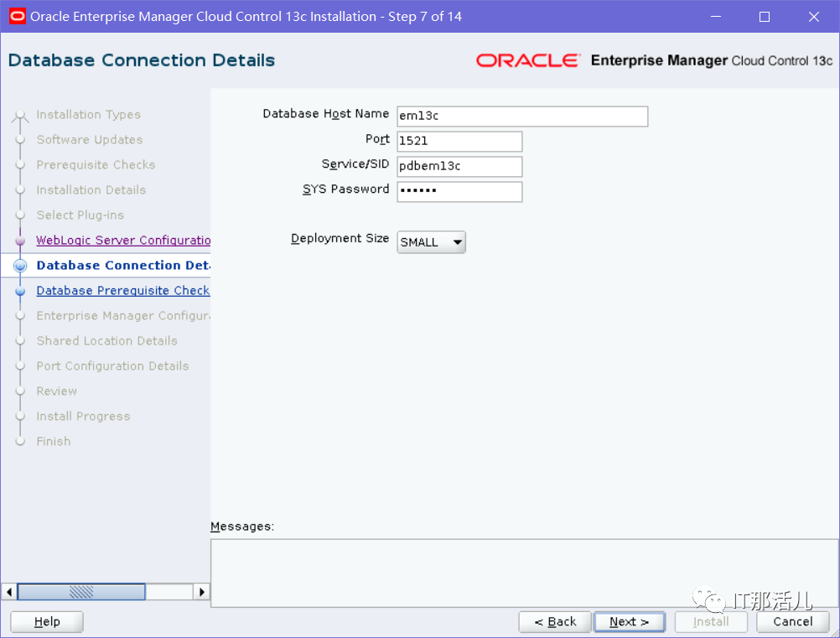The width and height of the screenshot is (840, 638).
Task: Click the Shared Location Details step label
Action: pyautogui.click(x=106, y=340)
